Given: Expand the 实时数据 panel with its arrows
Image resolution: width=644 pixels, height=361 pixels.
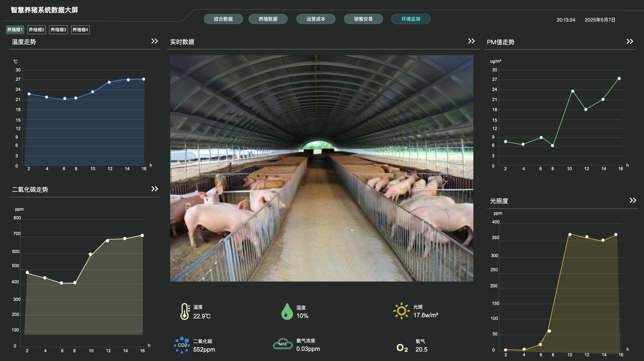Looking at the screenshot, I should [471, 41].
